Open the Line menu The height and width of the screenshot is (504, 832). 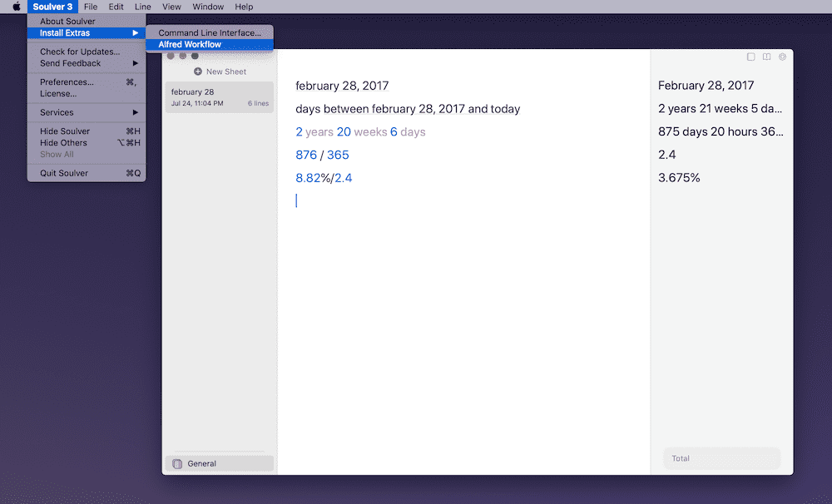(x=143, y=7)
